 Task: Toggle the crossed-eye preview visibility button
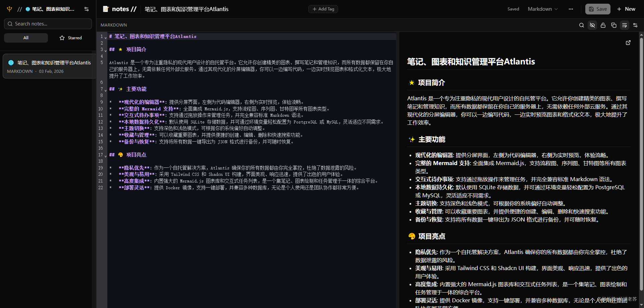click(592, 25)
